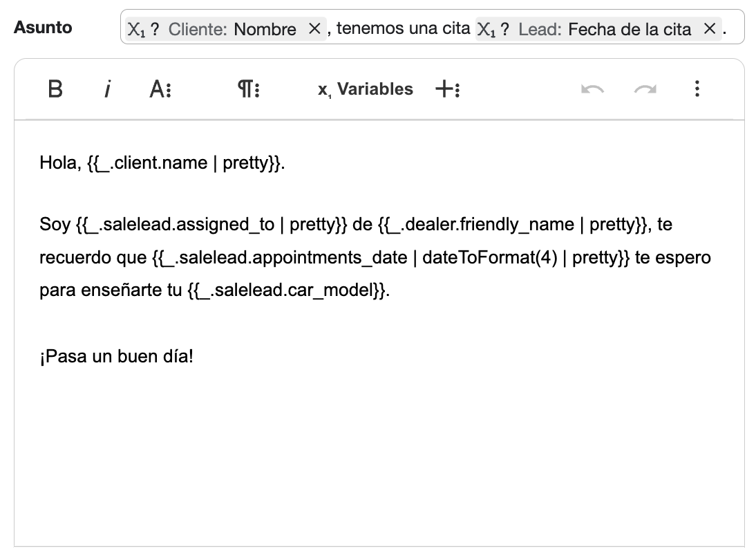The image size is (756, 556).
Task: Remove the Cliente: Nombre variable chip
Action: coord(314,29)
